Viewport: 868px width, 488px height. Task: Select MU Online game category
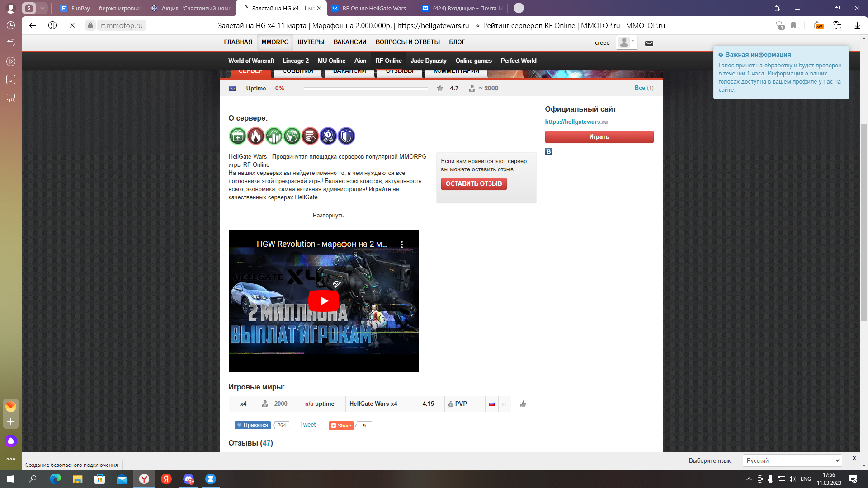coord(331,61)
